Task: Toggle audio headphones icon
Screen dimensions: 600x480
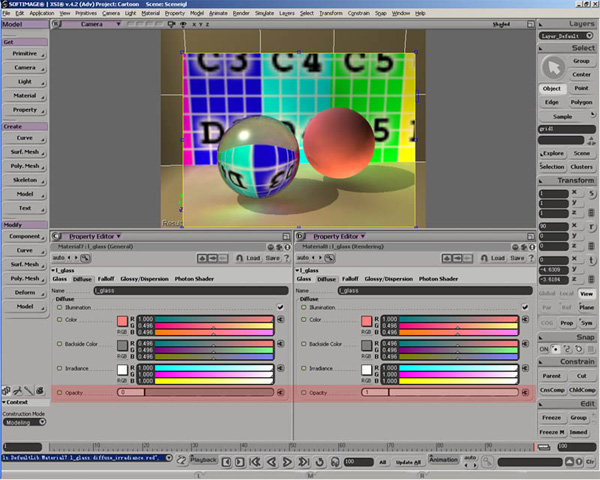Action: [x=335, y=462]
